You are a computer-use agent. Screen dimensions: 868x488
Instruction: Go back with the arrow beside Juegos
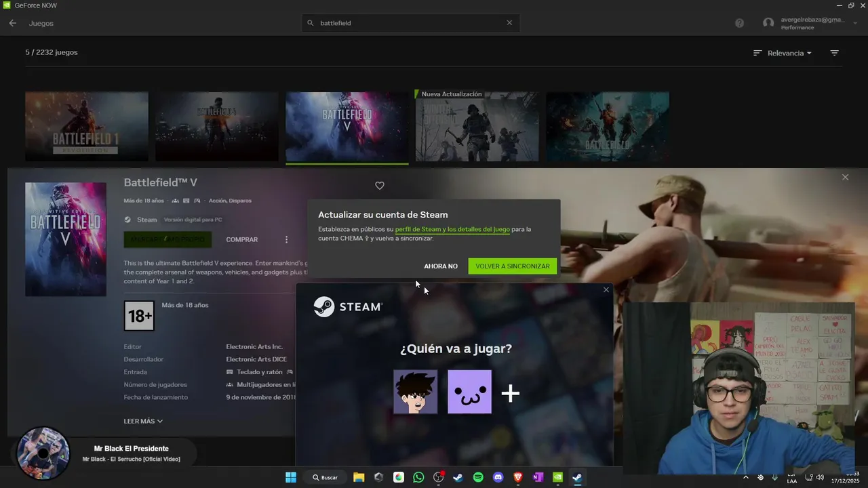coord(12,23)
